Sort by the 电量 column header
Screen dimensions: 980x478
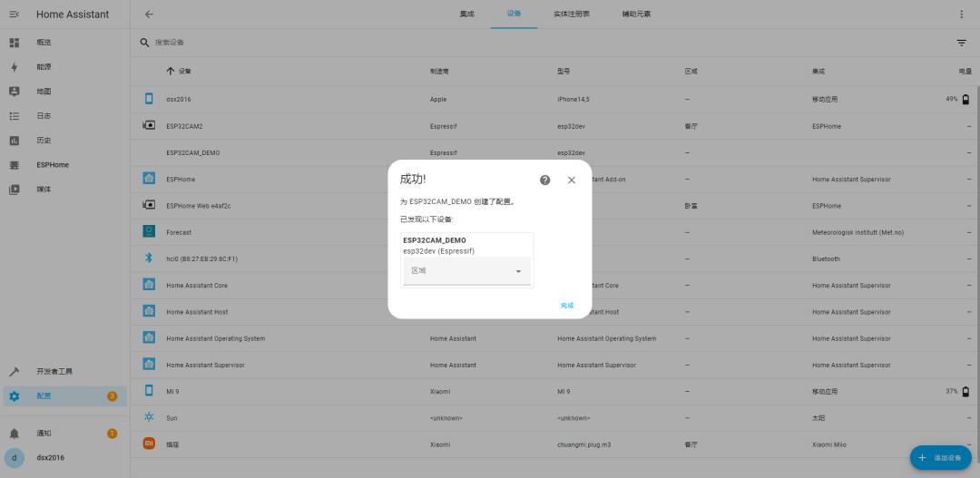pos(965,72)
